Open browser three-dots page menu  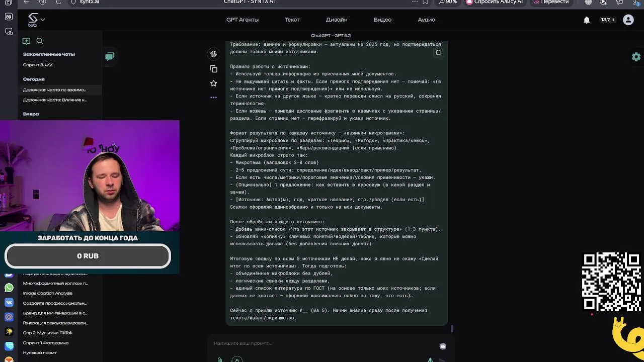coord(415,2)
